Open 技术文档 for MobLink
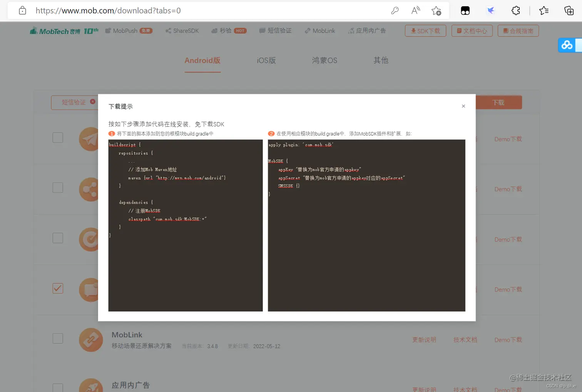 pos(465,340)
